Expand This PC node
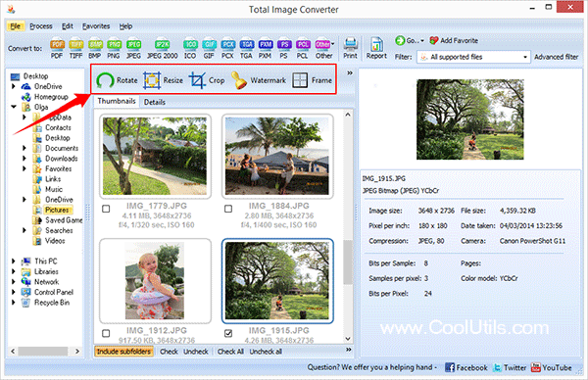588x380 pixels. tap(14, 261)
